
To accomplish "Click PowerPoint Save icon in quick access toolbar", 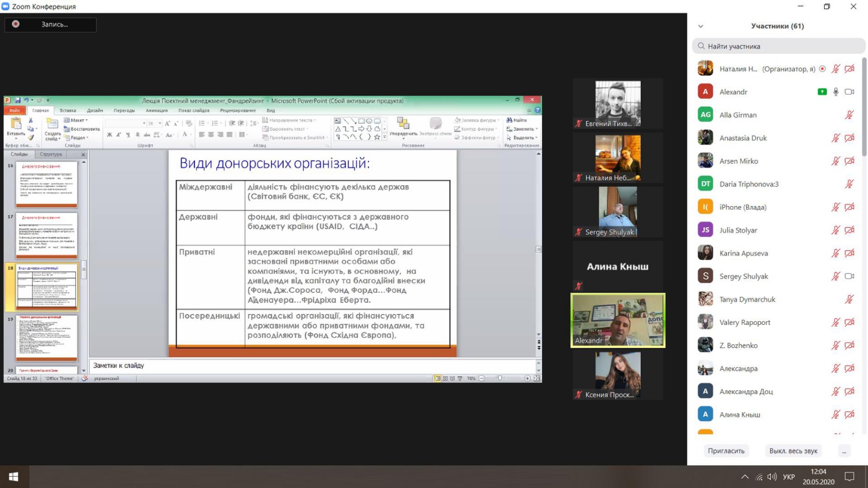I will pyautogui.click(x=18, y=100).
